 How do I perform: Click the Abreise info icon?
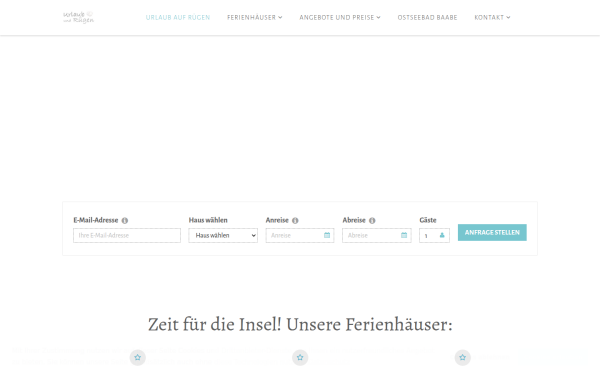coord(372,220)
